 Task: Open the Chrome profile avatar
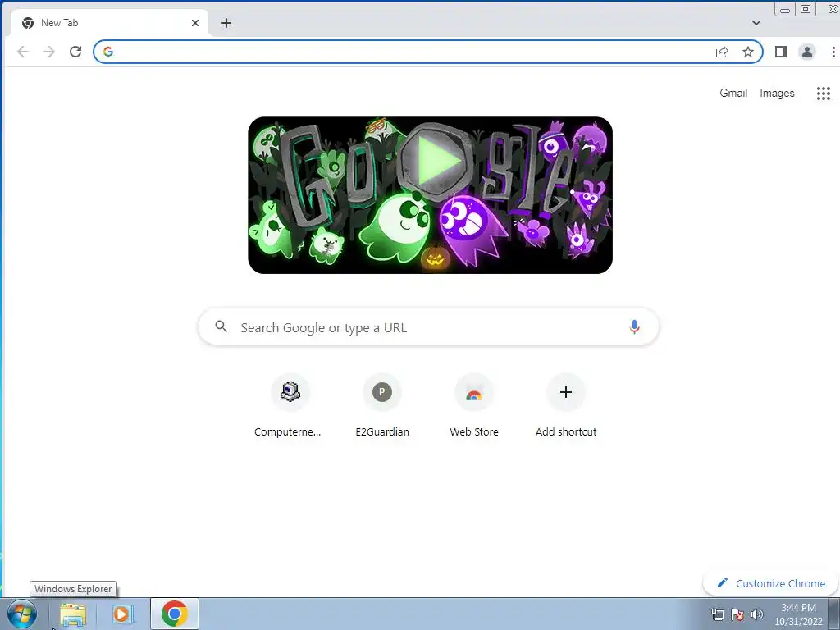pos(807,52)
